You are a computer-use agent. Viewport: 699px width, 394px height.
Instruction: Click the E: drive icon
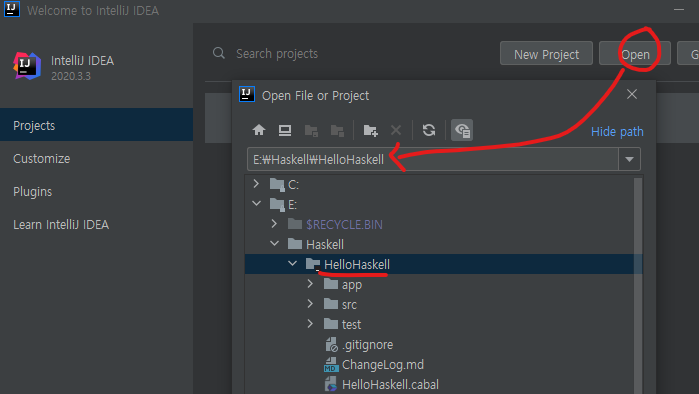click(x=277, y=204)
